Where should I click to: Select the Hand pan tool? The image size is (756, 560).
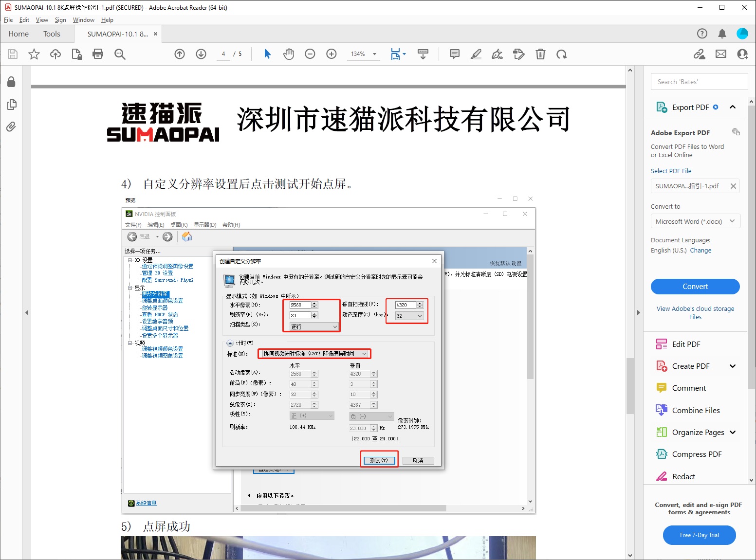tap(289, 54)
